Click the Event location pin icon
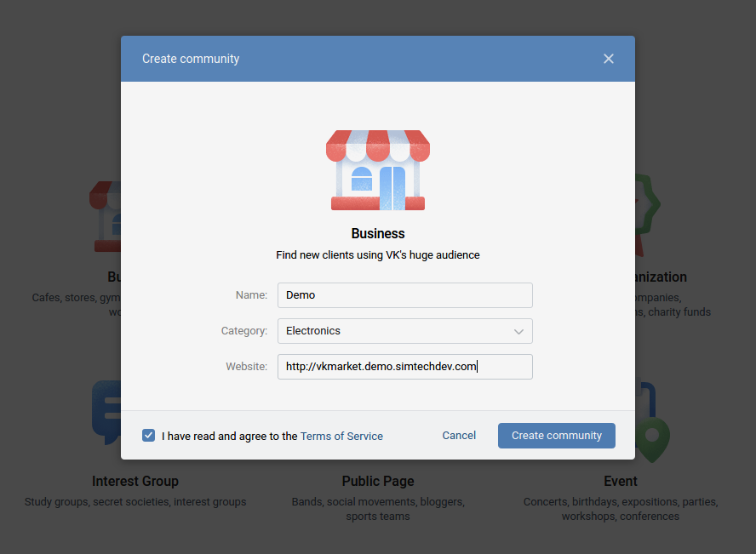This screenshot has height=554, width=756. (652, 439)
